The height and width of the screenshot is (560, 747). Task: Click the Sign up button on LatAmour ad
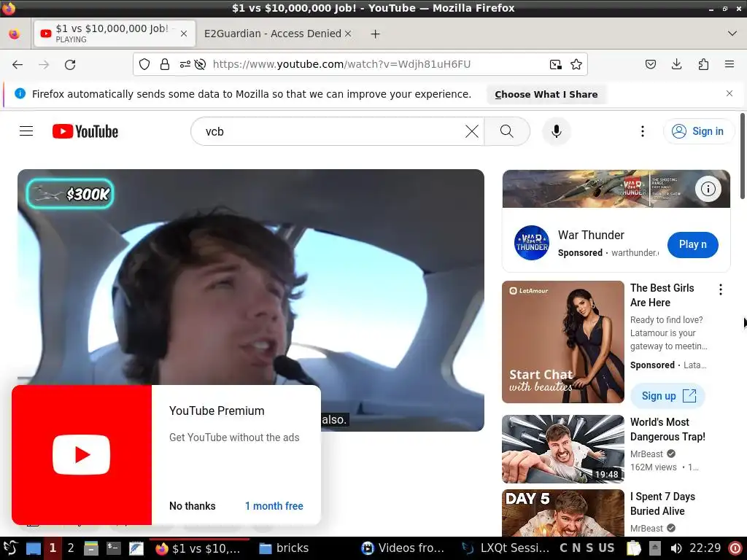click(667, 396)
